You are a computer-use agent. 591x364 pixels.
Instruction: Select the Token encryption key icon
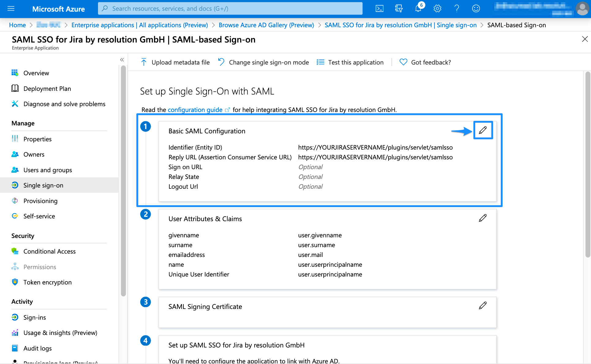(x=15, y=282)
